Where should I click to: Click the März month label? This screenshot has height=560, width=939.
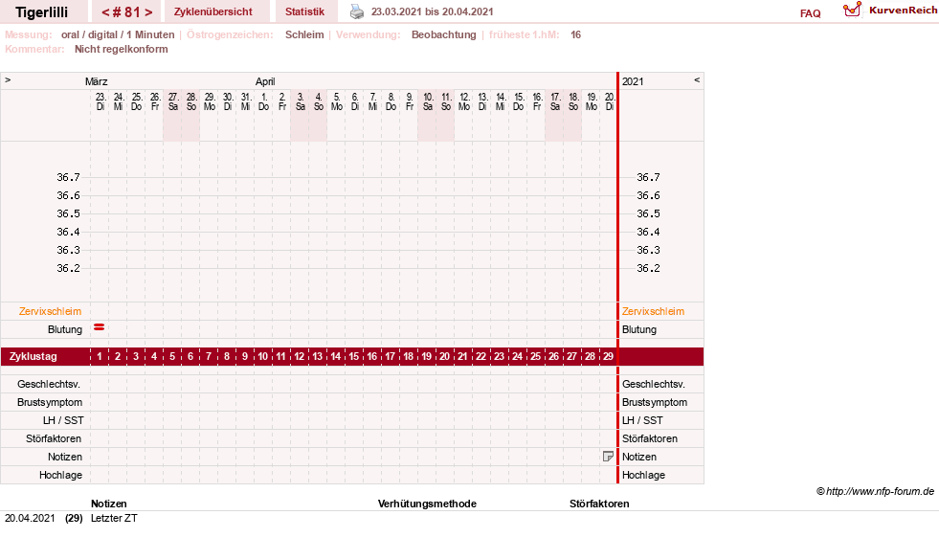pyautogui.click(x=96, y=81)
